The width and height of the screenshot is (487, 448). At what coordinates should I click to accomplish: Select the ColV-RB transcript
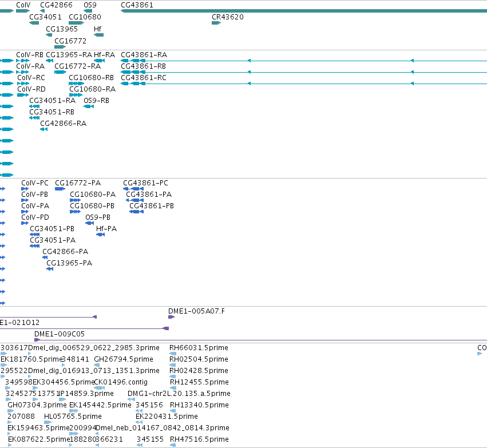tap(23, 61)
